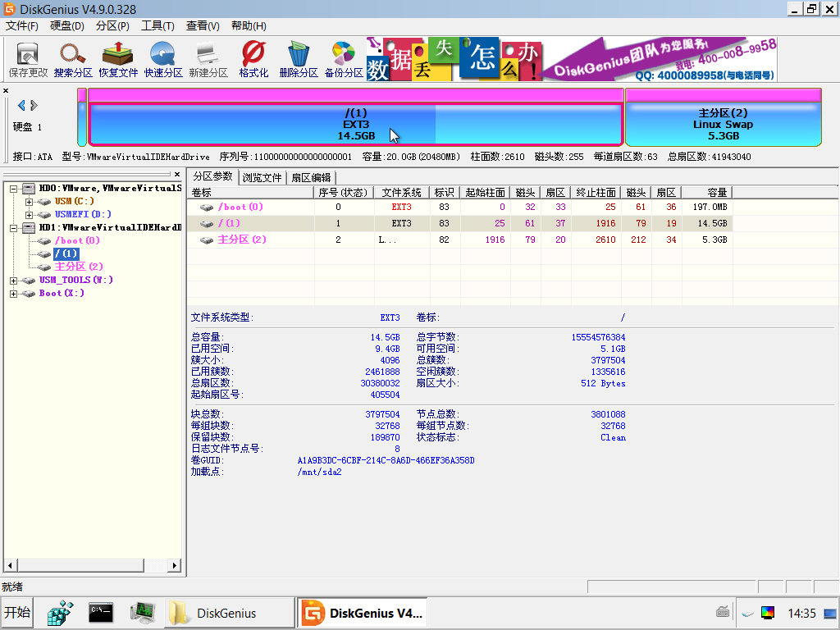Click the 删除分区 delete partition icon

tap(299, 59)
